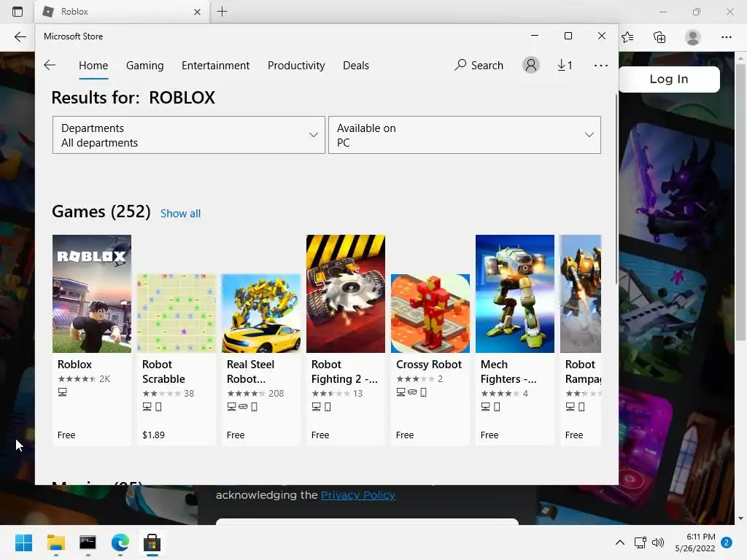This screenshot has height=560, width=747.
Task: Go back in Microsoft Store
Action: coord(50,65)
